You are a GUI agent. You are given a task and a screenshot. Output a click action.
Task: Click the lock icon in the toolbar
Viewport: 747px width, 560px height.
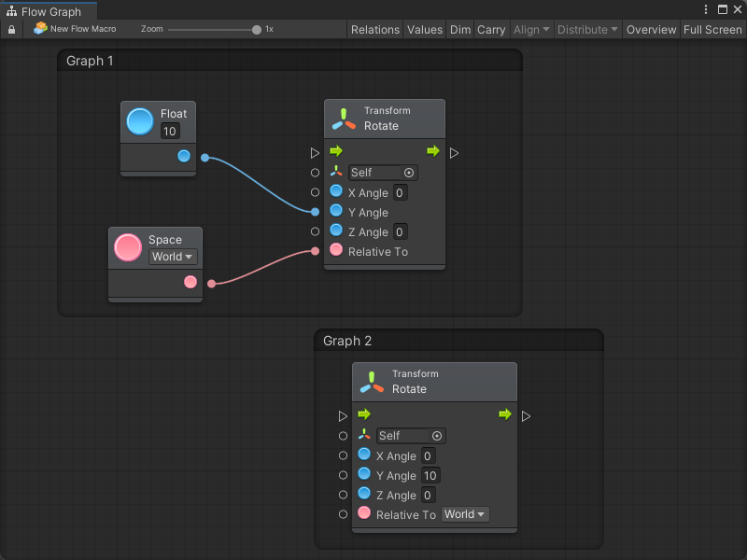[11, 30]
